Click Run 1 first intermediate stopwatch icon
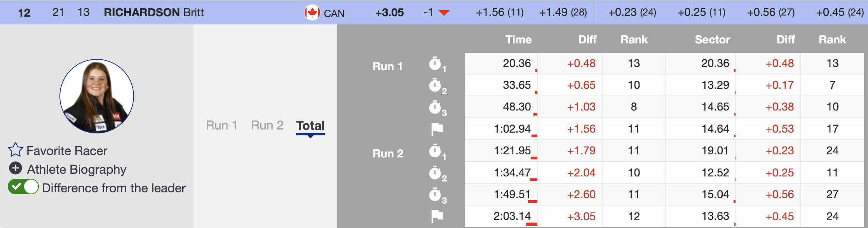This screenshot has width=868, height=228. tap(436, 64)
